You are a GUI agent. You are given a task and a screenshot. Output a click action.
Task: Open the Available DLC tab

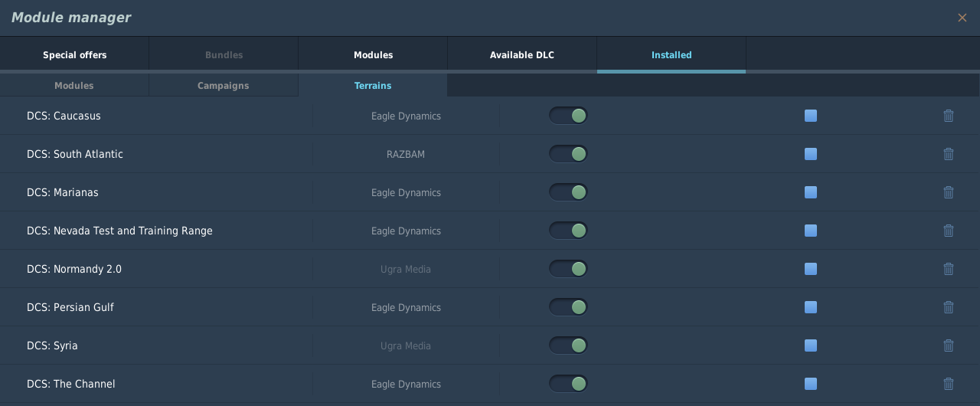pyautogui.click(x=522, y=55)
